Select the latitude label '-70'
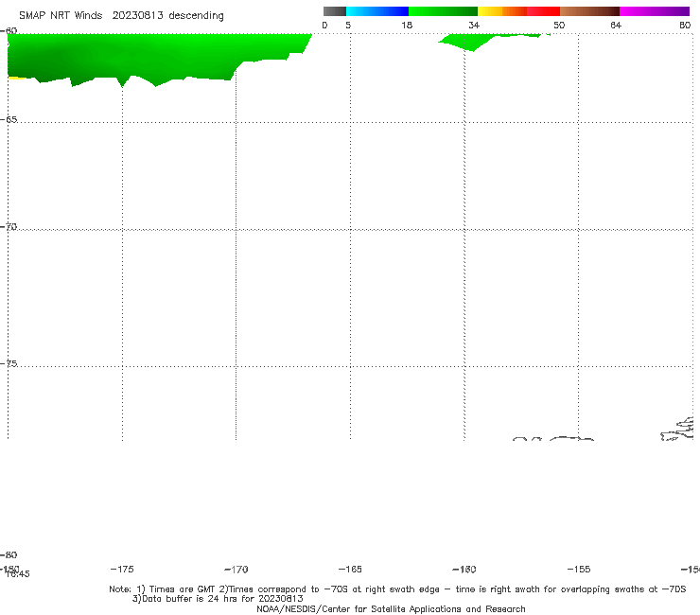The width and height of the screenshot is (700, 615). coord(9,227)
